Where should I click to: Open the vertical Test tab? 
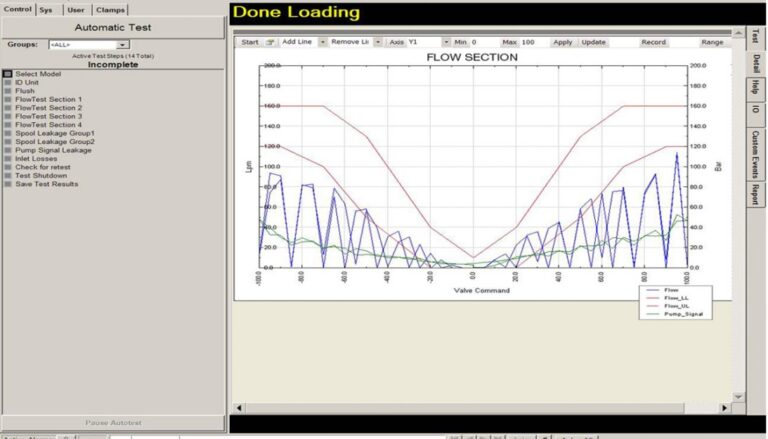755,37
